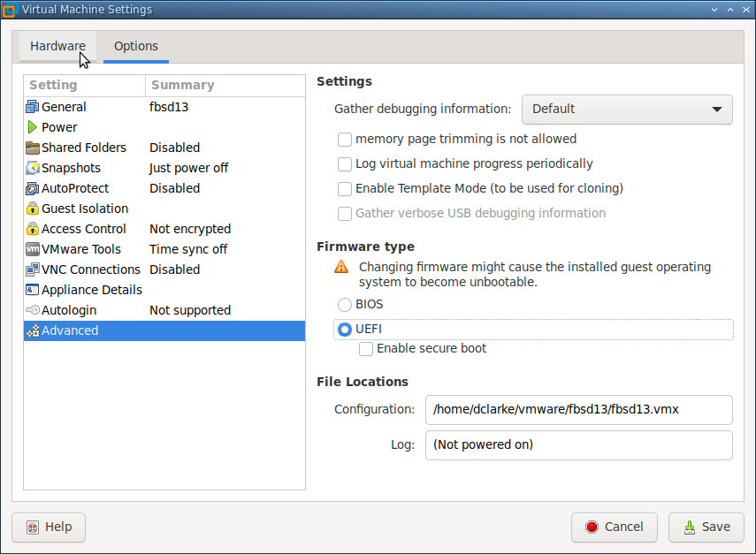The image size is (756, 554).
Task: Click the Log location field
Action: [x=578, y=444]
